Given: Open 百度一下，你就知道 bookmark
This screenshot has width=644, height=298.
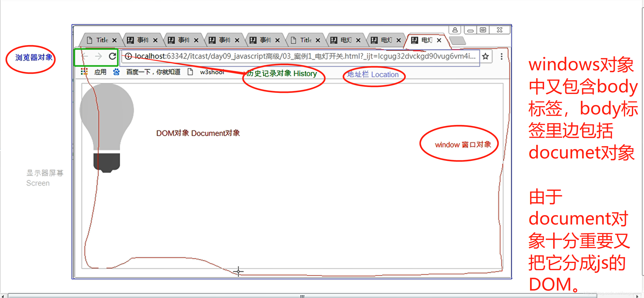Looking at the screenshot, I should click(153, 72).
